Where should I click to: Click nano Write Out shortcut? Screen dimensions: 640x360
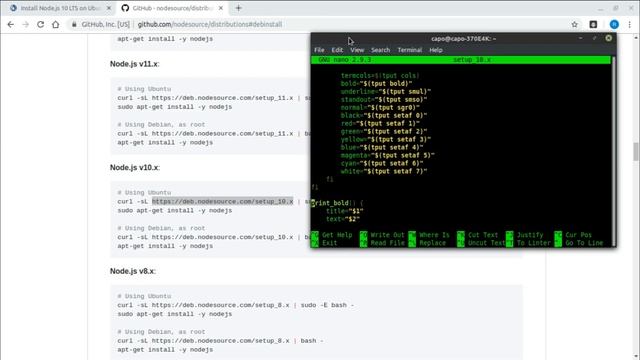tap(382, 235)
